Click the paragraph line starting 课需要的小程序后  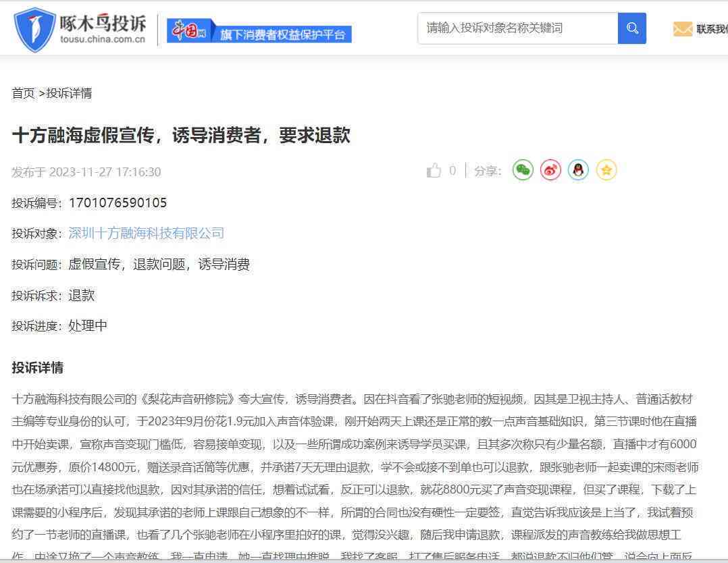(353, 512)
